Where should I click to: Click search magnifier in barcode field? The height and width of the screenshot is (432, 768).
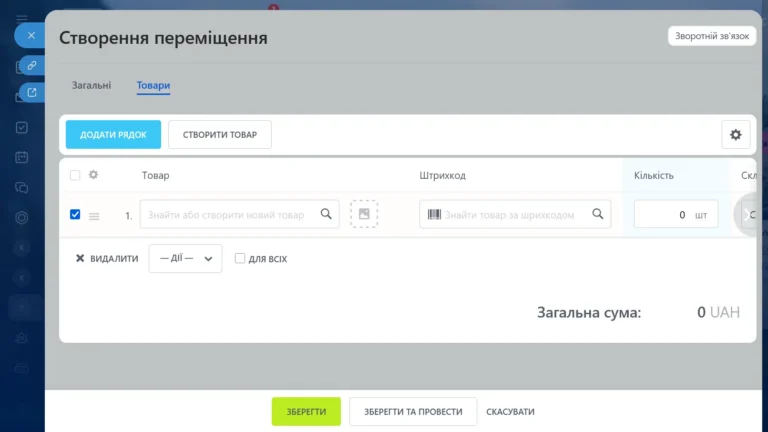(x=598, y=214)
